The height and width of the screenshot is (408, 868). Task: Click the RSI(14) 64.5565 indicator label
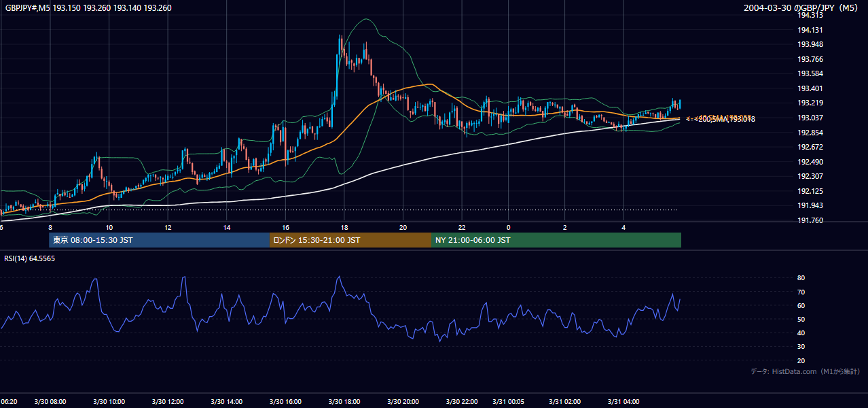[30, 258]
